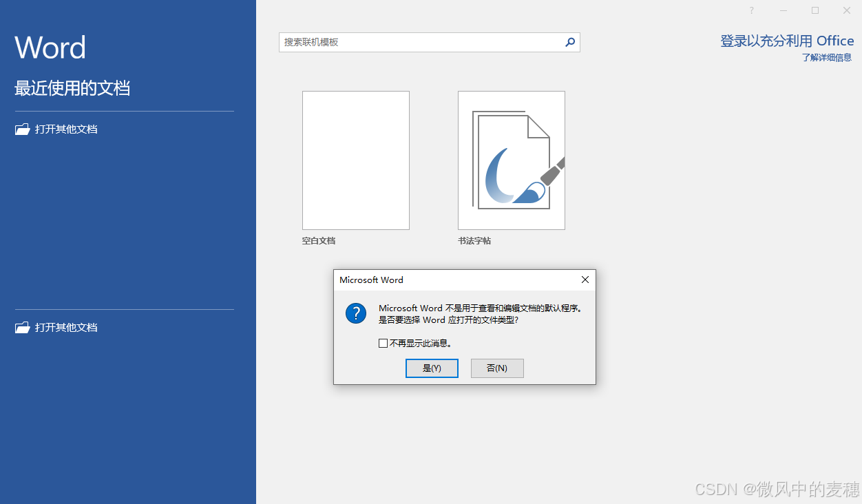Open the 空白文档 blank document thumbnail
The image size is (862, 504).
click(356, 160)
